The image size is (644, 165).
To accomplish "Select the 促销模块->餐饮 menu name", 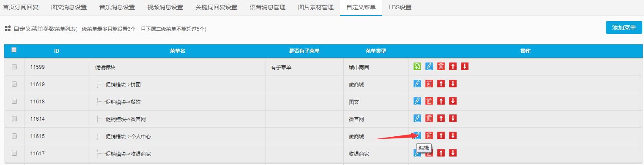I will point(123,102).
